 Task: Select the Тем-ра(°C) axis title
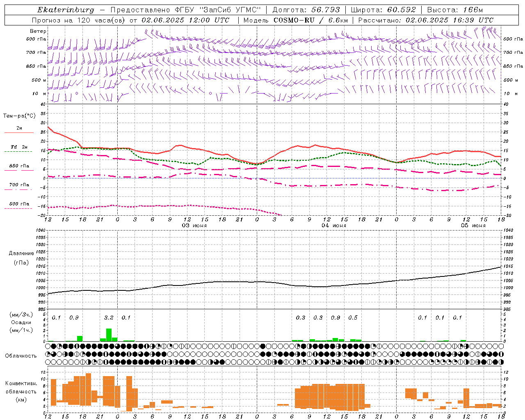[19, 116]
